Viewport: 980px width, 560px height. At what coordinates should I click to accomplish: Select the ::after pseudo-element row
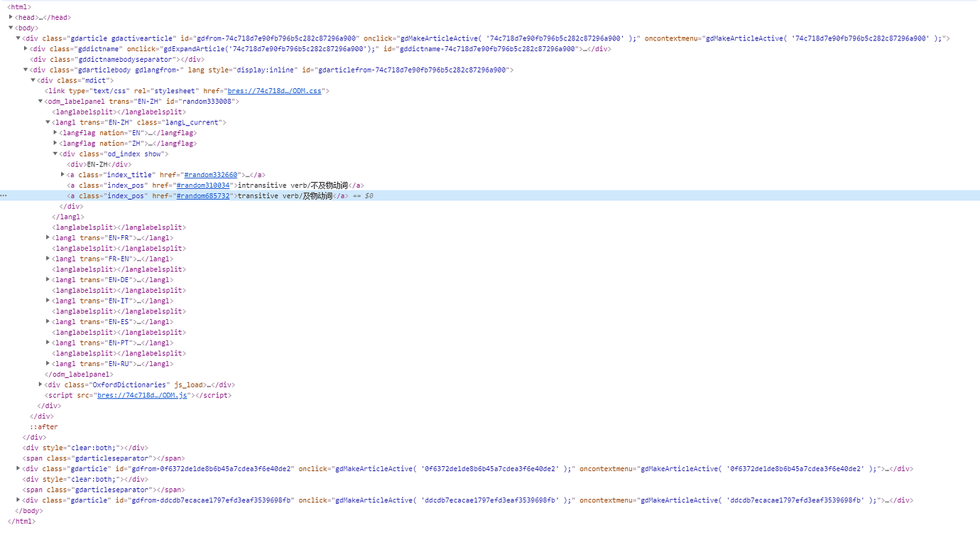coord(44,427)
